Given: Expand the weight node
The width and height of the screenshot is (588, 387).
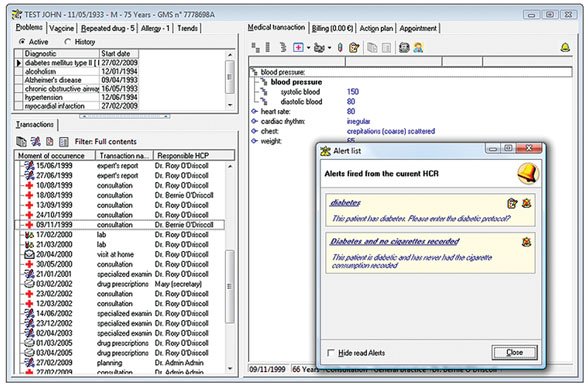Looking at the screenshot, I should [x=255, y=141].
